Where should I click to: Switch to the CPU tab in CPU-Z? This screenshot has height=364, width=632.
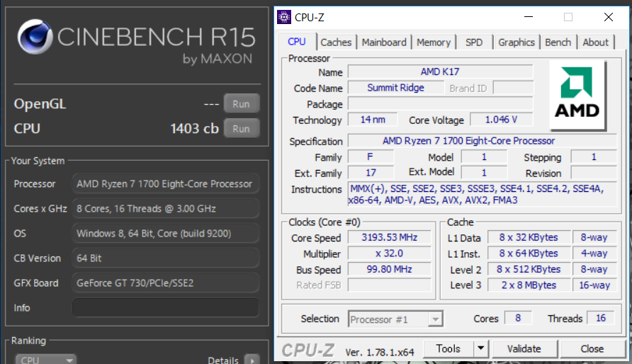click(x=297, y=42)
